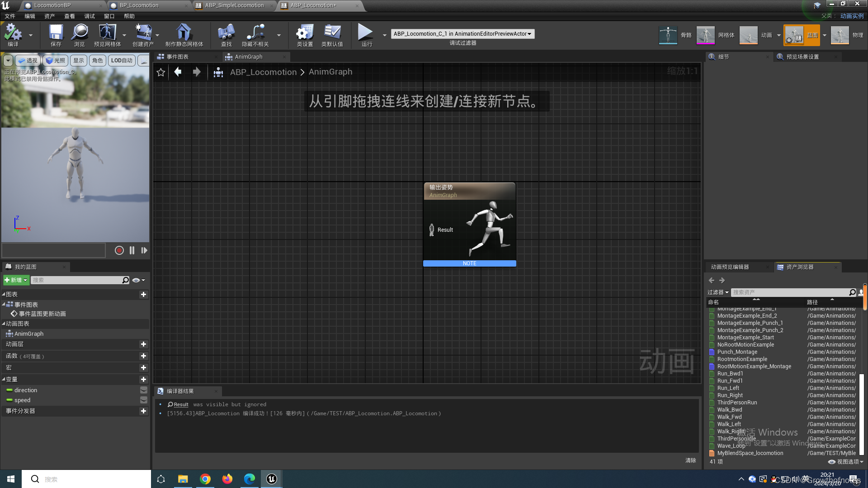868x488 pixels.
Task: Open Chrome from Windows taskbar
Action: 205,479
